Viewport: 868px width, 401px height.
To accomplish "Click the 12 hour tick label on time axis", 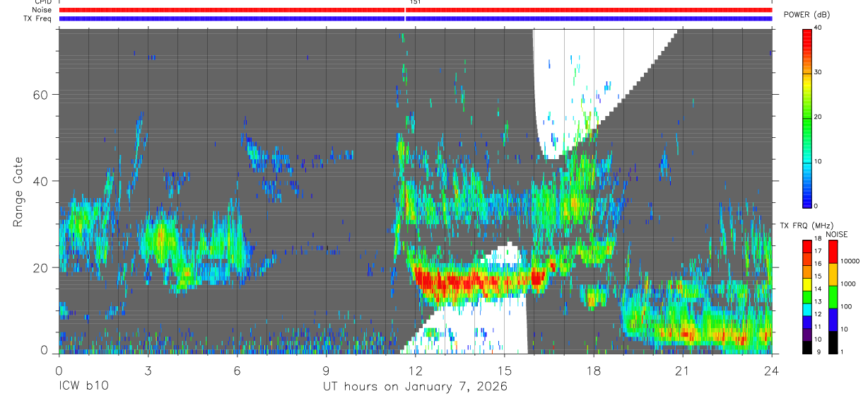I will pos(415,370).
